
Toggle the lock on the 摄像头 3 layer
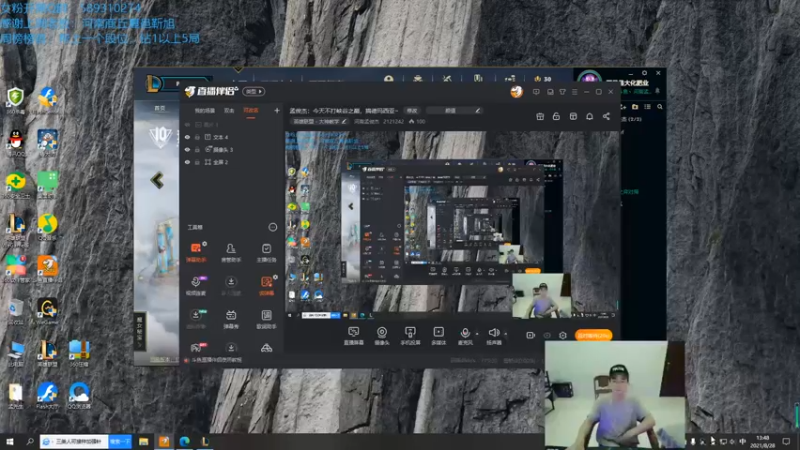pos(197,149)
